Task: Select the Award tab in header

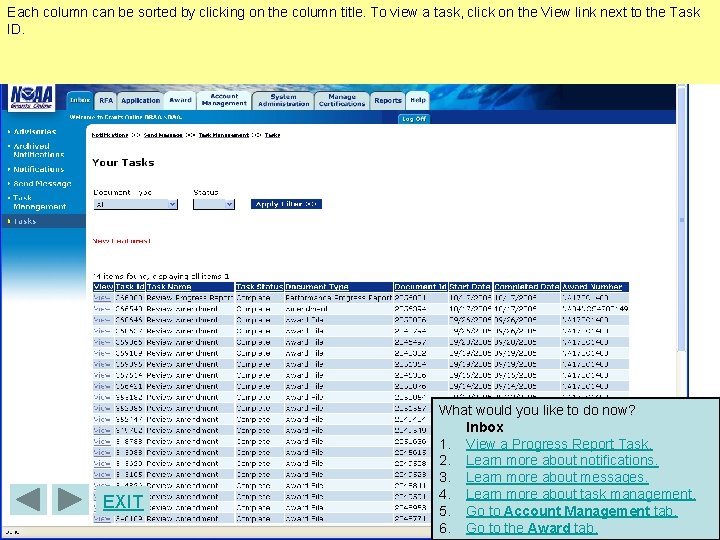Action: click(x=180, y=100)
